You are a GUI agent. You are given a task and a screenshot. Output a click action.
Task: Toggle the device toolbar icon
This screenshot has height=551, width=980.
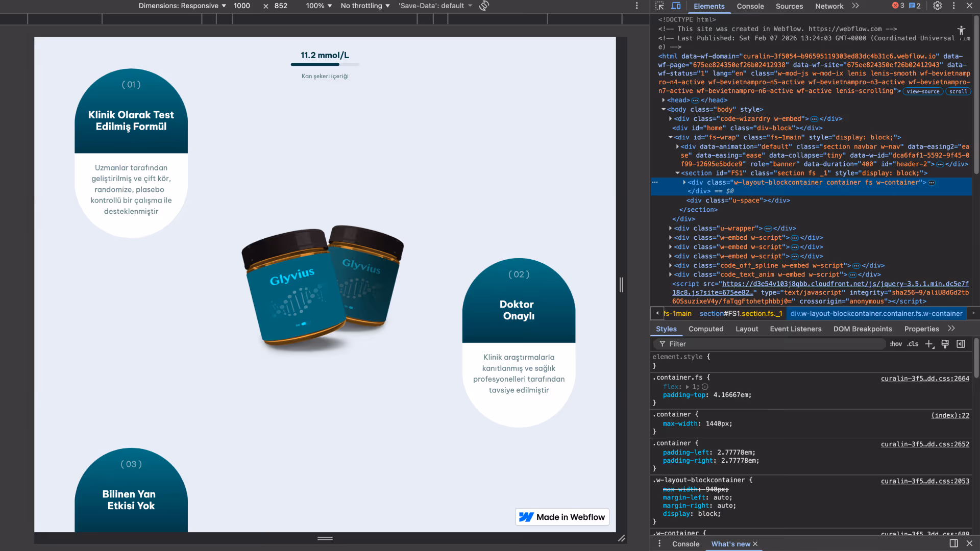pos(676,6)
